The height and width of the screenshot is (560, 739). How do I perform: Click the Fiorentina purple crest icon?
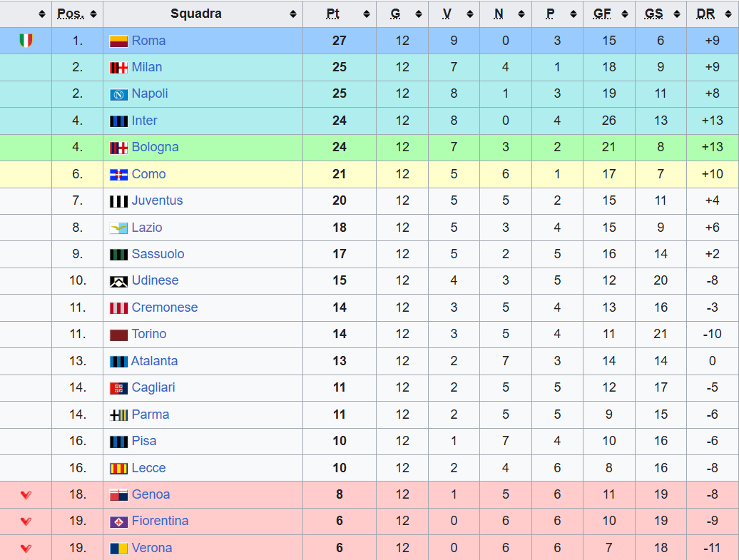click(118, 521)
